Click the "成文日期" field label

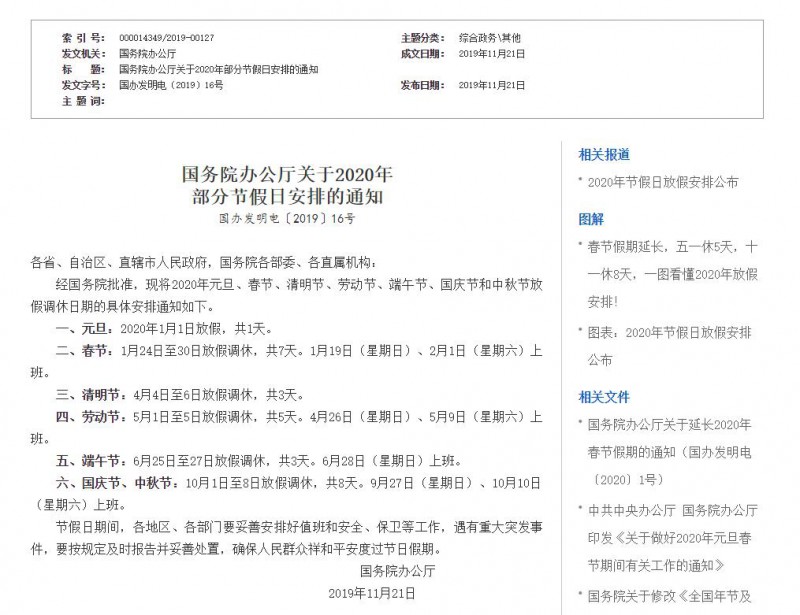[422, 54]
